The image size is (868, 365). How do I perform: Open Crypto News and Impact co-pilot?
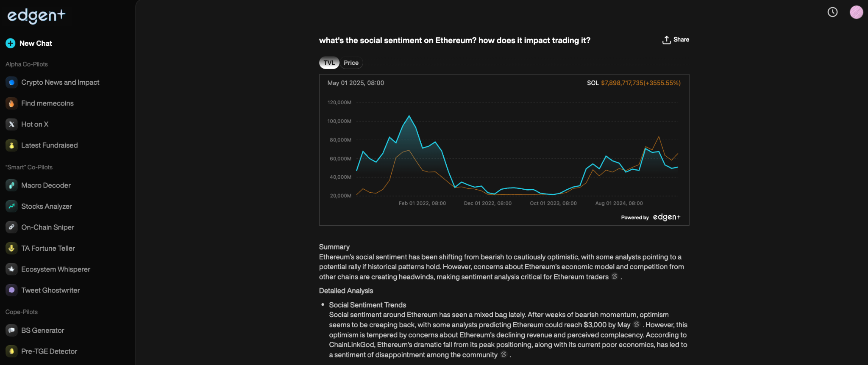[60, 82]
